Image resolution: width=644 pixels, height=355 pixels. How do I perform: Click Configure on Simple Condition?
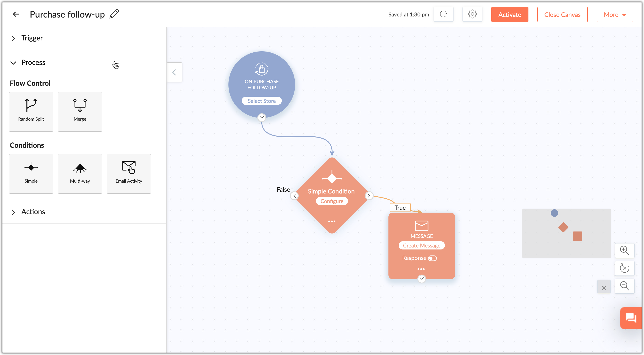coord(332,201)
